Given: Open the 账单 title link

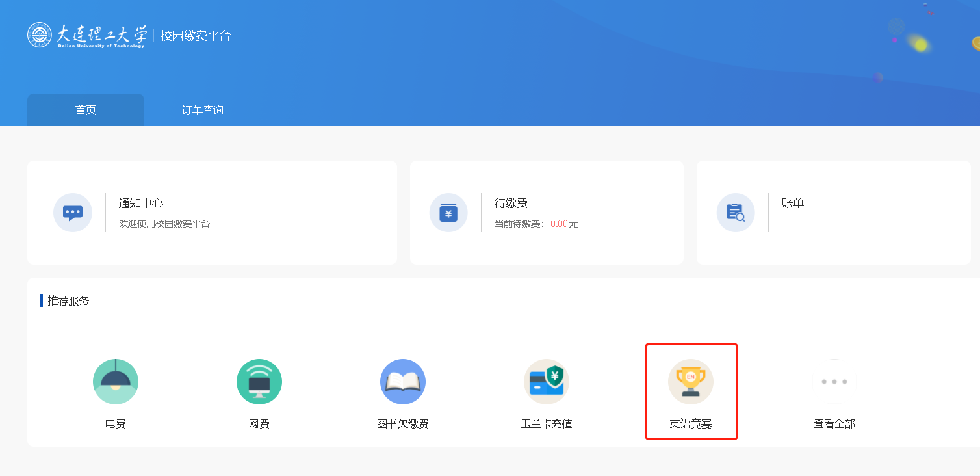Looking at the screenshot, I should tap(792, 203).
